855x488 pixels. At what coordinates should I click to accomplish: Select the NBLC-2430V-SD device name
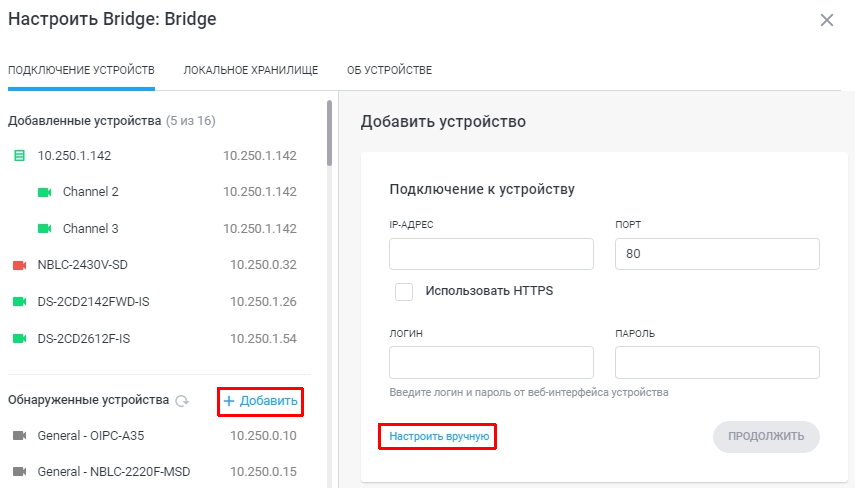(82, 265)
